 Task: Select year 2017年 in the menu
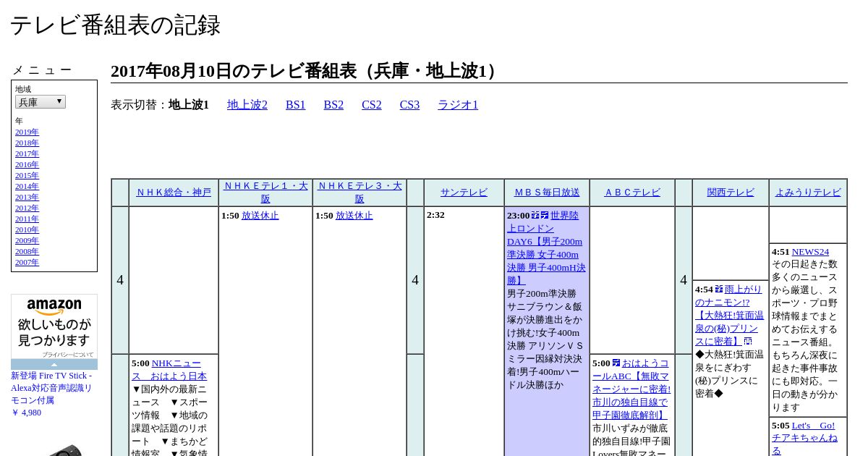point(27,154)
